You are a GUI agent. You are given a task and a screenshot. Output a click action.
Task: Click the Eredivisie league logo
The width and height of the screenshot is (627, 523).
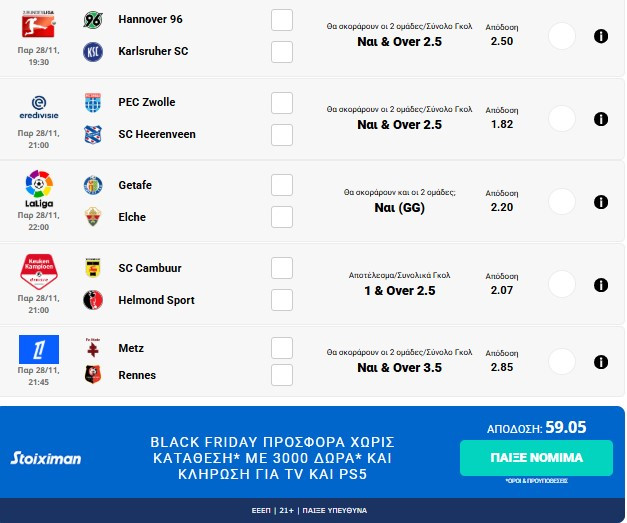[x=38, y=107]
